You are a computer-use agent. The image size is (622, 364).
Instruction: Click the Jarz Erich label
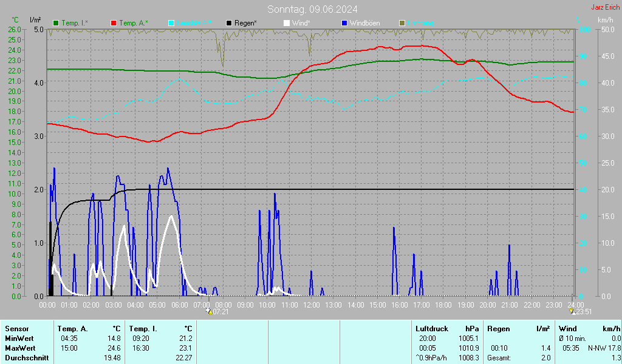606,7
